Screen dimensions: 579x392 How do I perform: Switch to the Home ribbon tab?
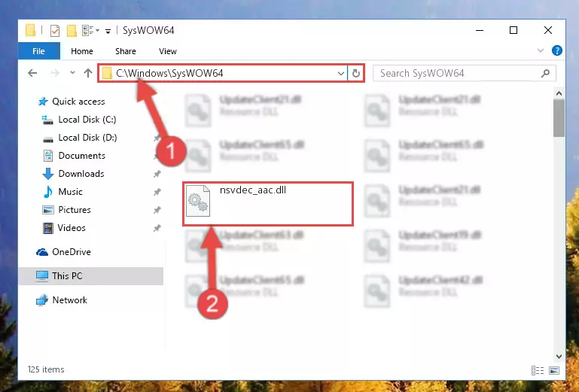82,51
